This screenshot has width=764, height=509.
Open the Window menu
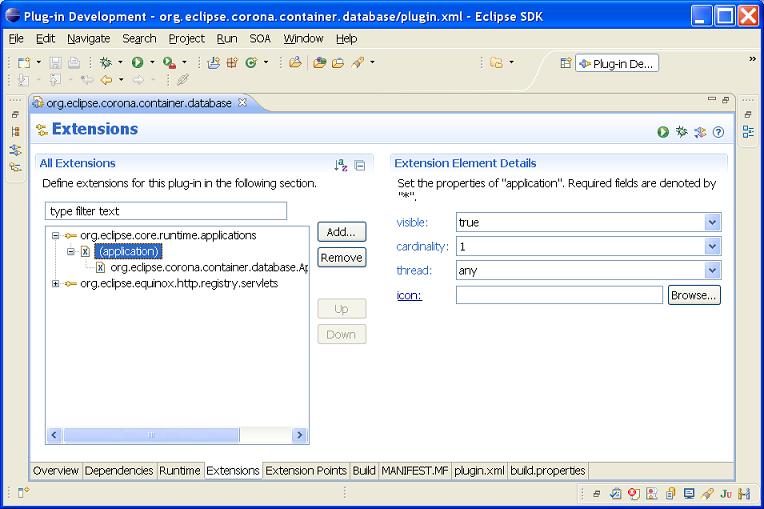303,38
